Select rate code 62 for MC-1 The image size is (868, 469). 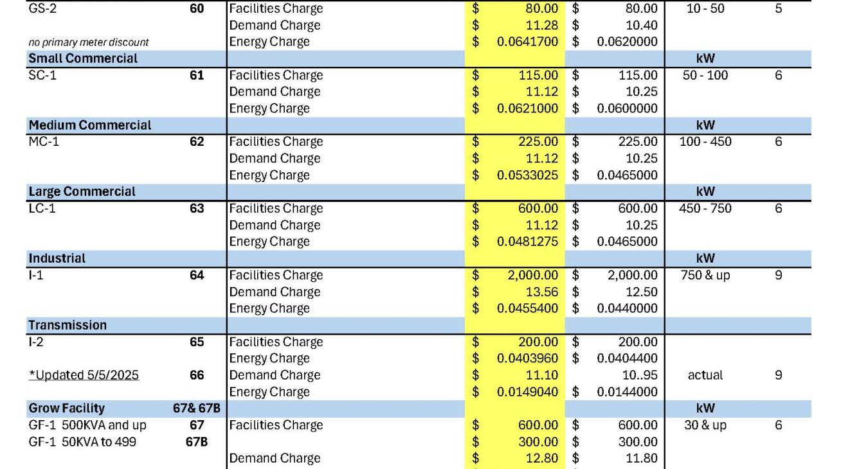tap(197, 141)
